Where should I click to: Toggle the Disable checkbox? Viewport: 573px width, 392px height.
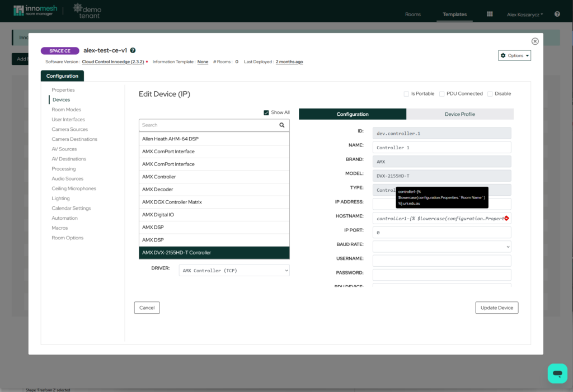click(490, 94)
